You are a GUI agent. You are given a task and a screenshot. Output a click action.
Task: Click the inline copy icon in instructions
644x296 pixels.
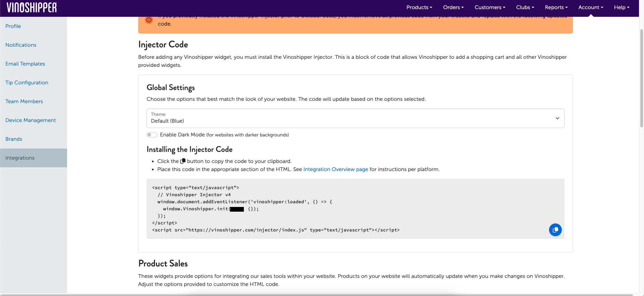tap(183, 161)
